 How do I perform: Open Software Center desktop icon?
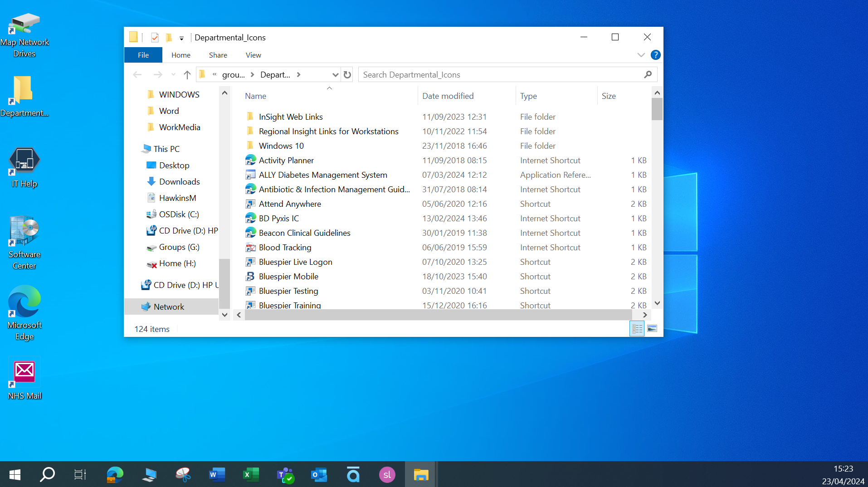coord(24,243)
